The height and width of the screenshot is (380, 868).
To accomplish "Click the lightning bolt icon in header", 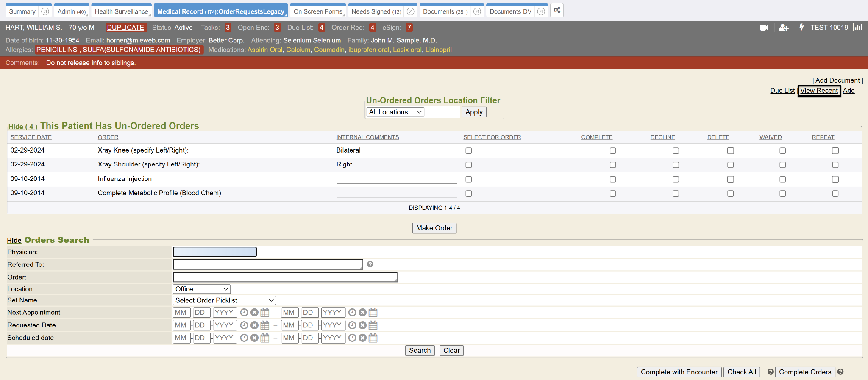I will 801,28.
